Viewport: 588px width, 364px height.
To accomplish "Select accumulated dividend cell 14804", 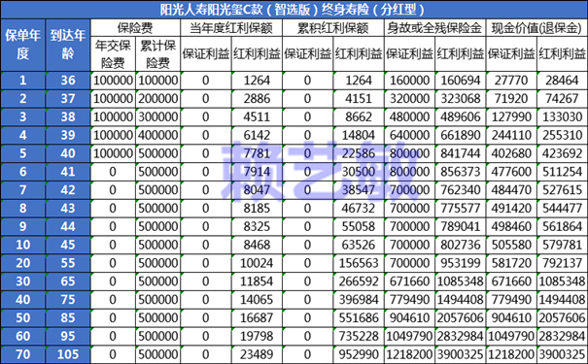I will [359, 135].
